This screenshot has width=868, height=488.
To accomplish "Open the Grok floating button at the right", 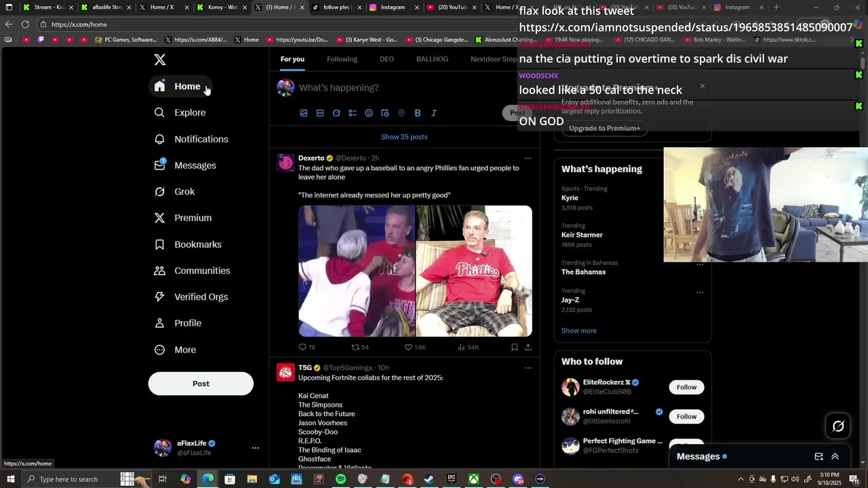I will [838, 426].
